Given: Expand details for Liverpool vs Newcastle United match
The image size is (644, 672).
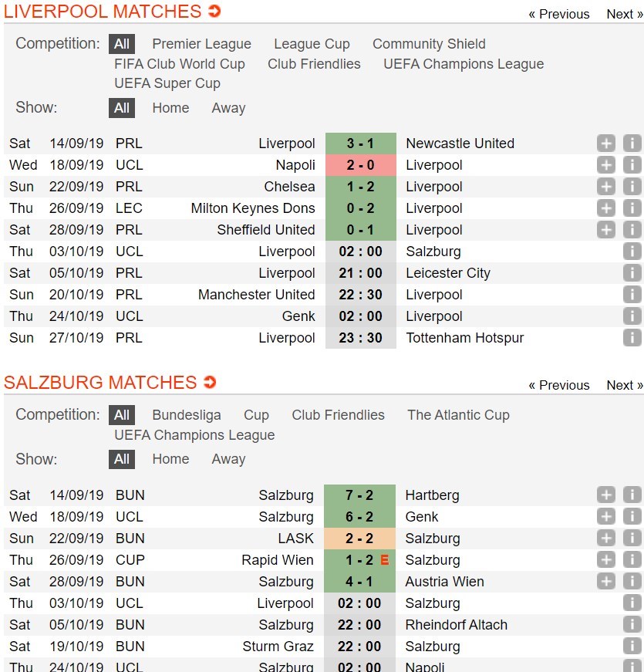Looking at the screenshot, I should 606,144.
